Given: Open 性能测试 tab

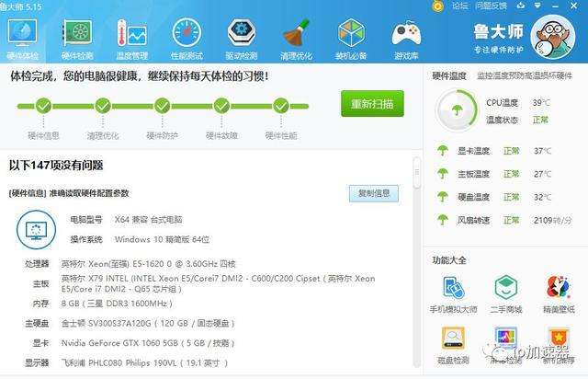Looking at the screenshot, I should 187,39.
